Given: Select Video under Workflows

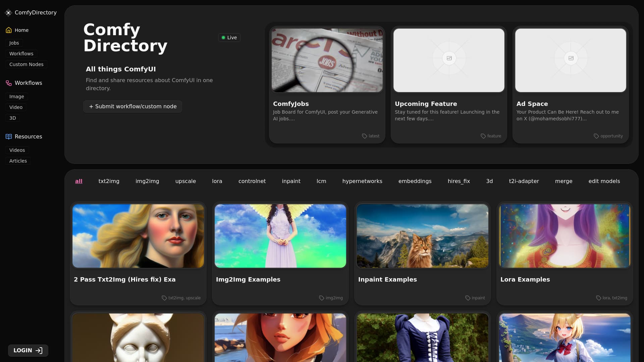Looking at the screenshot, I should 16,107.
